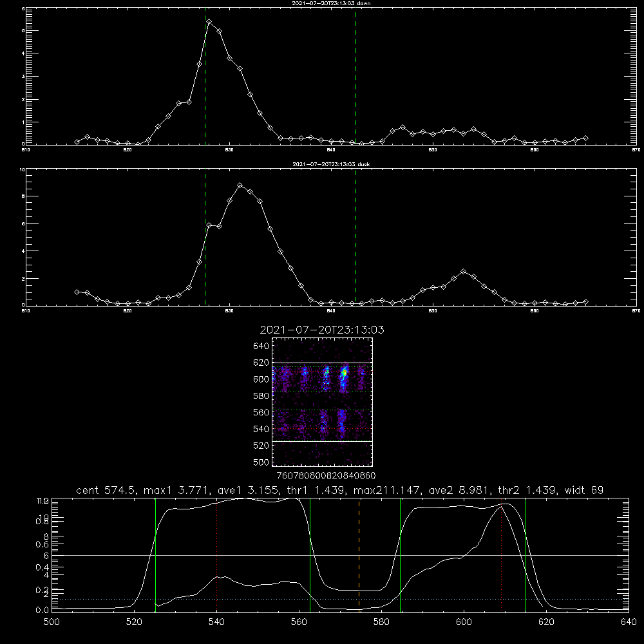The image size is (644, 644).
Task: Click the bottom plot x-axis label '640'
Action: tap(629, 622)
